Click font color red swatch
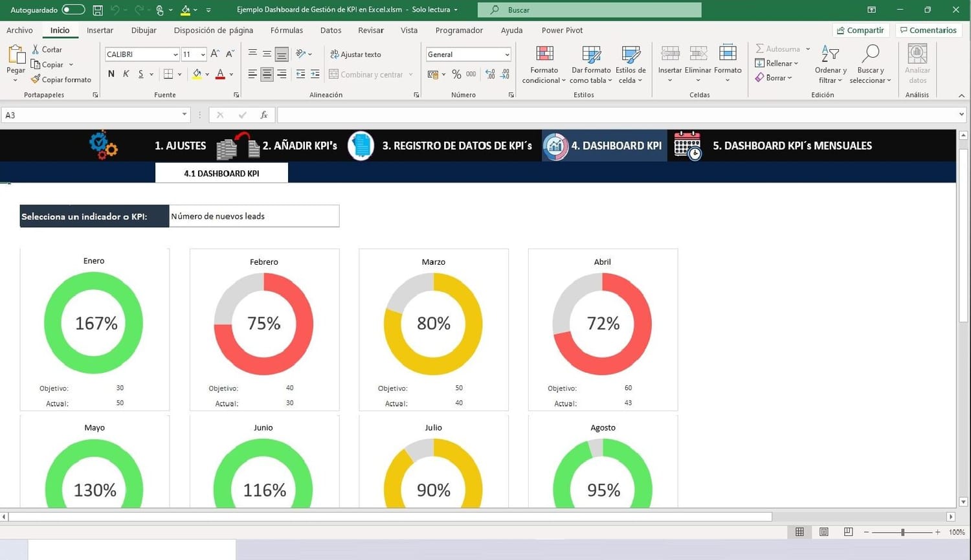 click(220, 74)
